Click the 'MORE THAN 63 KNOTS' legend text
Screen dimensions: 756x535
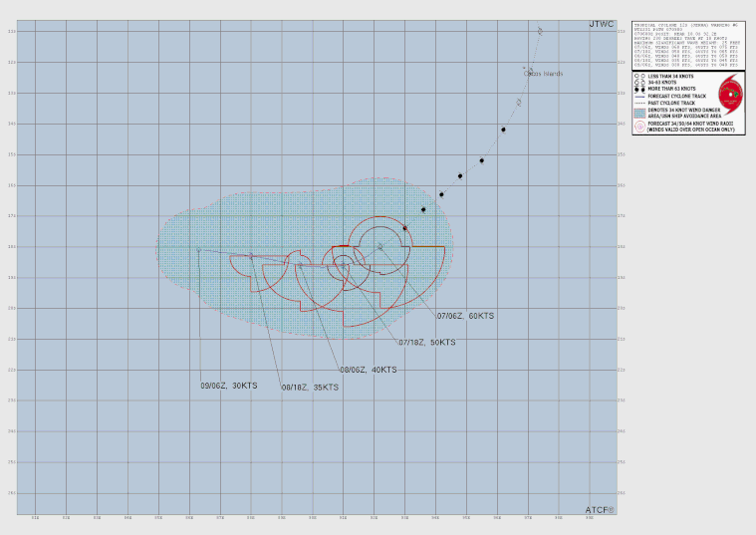pyautogui.click(x=671, y=89)
